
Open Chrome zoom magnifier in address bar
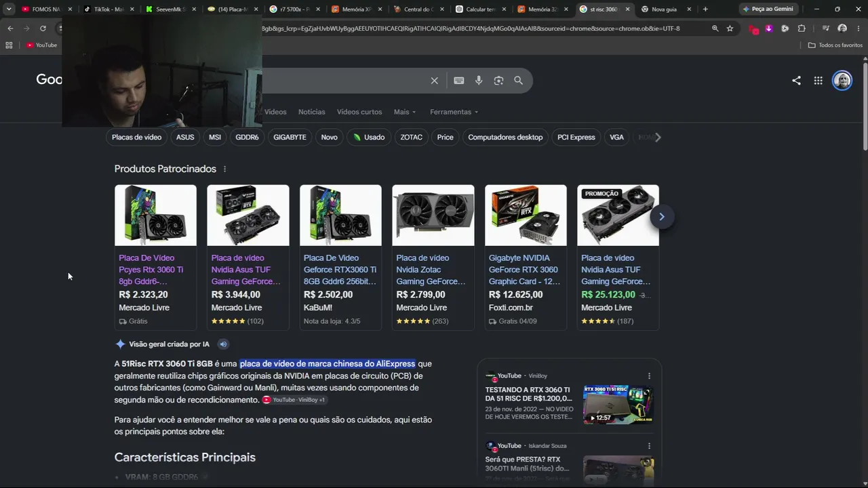(x=715, y=28)
